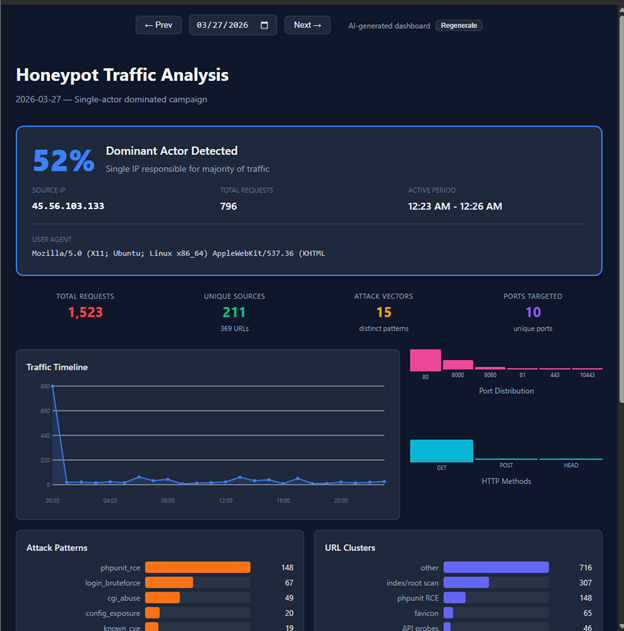Select the login_bruteforce attack pattern bar

(x=169, y=583)
